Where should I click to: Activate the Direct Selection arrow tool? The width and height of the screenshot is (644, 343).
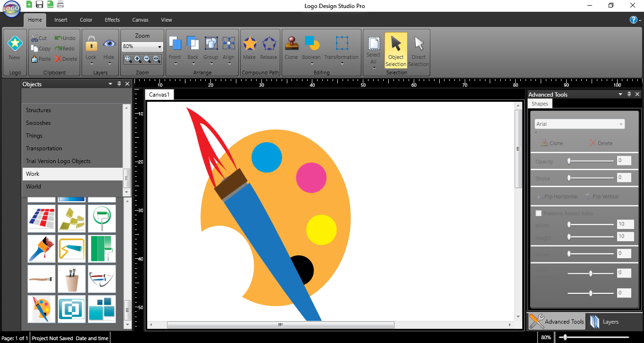[418, 44]
